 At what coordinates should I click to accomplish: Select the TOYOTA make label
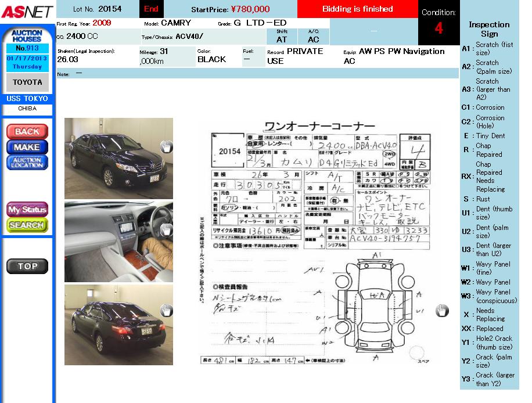pyautogui.click(x=27, y=82)
